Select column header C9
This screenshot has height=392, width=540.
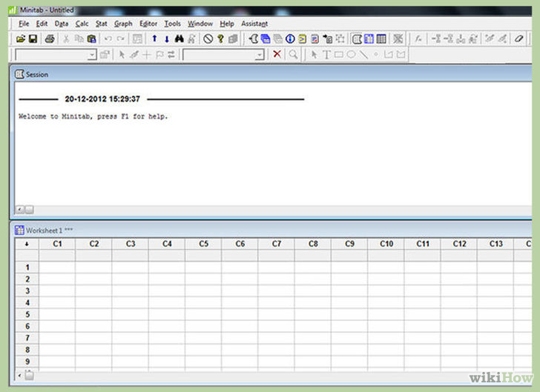click(x=349, y=244)
